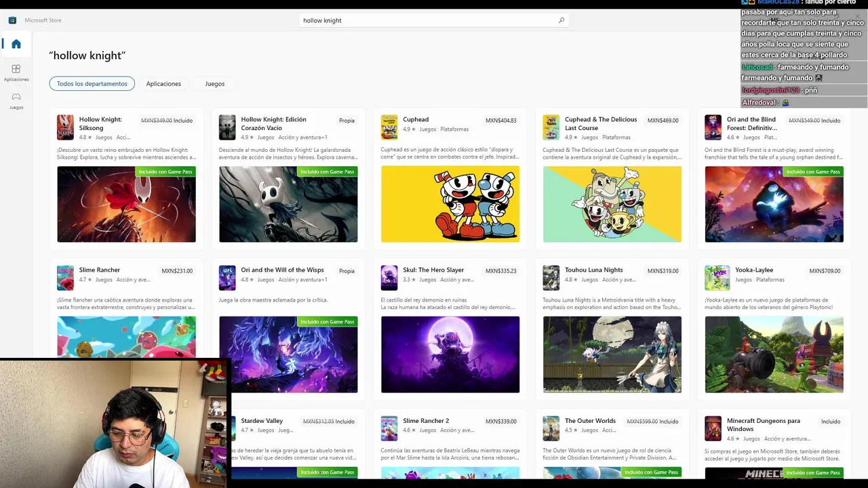The height and width of the screenshot is (488, 868).
Task: Select the Aplicaciones filter tab
Action: coord(163,83)
